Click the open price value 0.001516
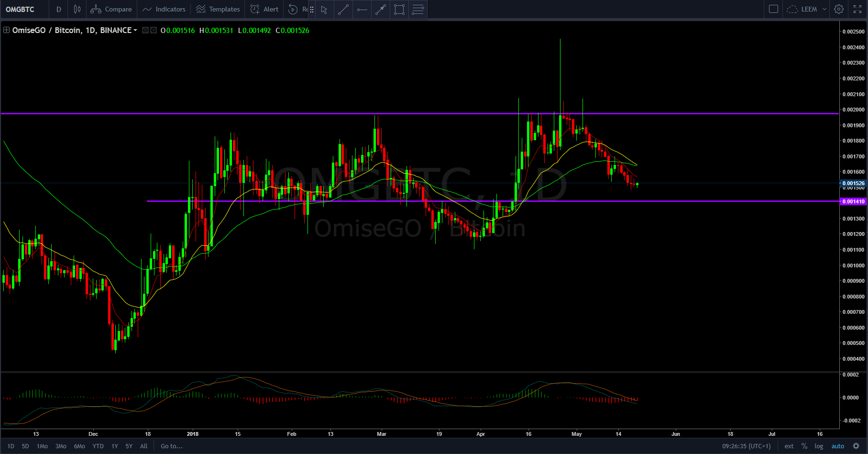The image size is (868, 454). point(180,30)
